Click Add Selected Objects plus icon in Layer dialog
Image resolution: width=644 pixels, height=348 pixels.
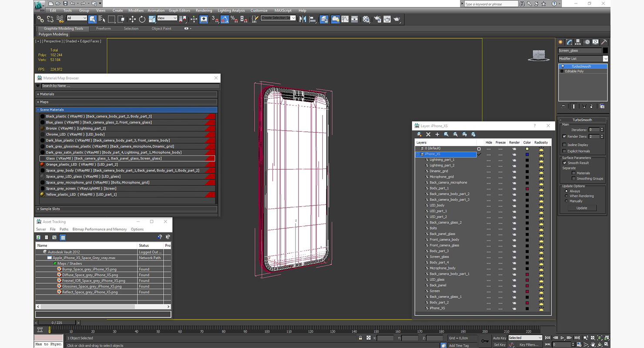coord(437,134)
